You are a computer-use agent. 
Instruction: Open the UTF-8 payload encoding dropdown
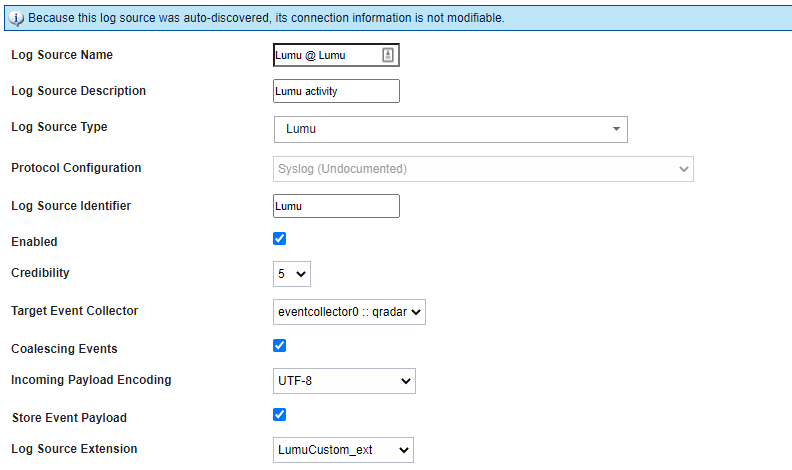(344, 381)
